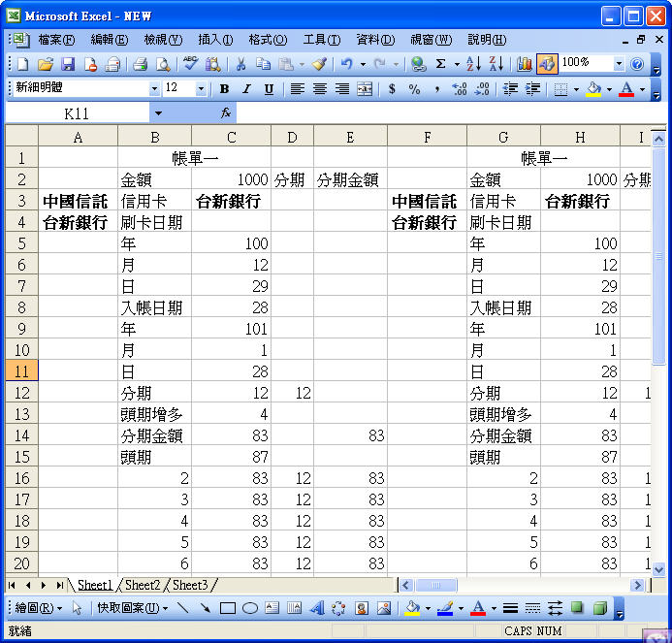Image resolution: width=672 pixels, height=643 pixels.
Task: Sort ascending with the A-Z icon
Action: tap(474, 64)
